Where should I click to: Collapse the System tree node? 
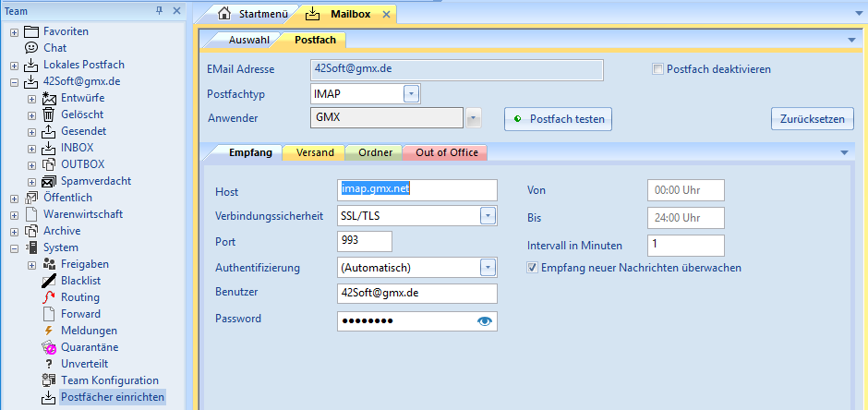[14, 247]
